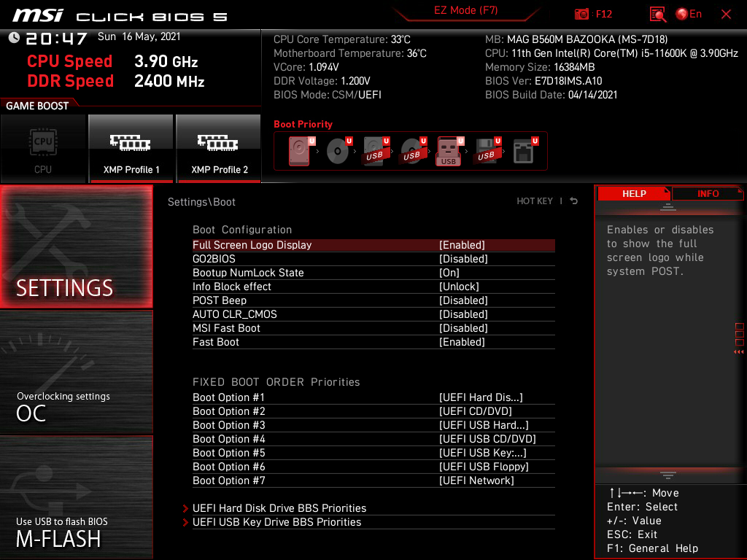Change the MSI Fast Boot setting
Viewport: 747px width, 560px height.
click(x=373, y=327)
